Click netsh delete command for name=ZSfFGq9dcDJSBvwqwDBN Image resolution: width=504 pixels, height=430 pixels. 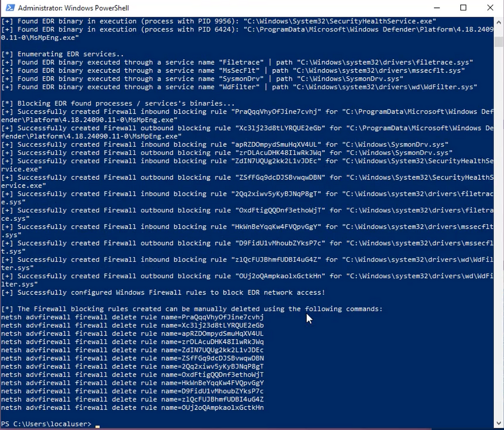(132, 358)
